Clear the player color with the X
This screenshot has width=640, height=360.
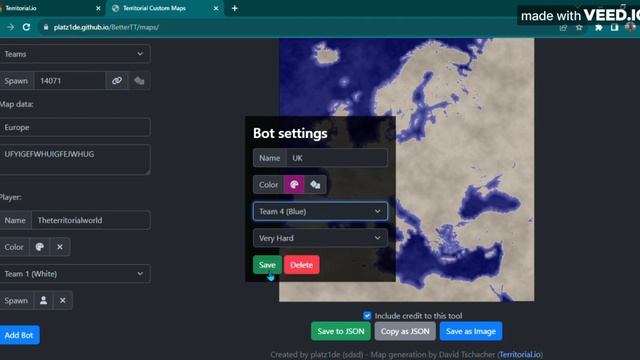[60, 247]
